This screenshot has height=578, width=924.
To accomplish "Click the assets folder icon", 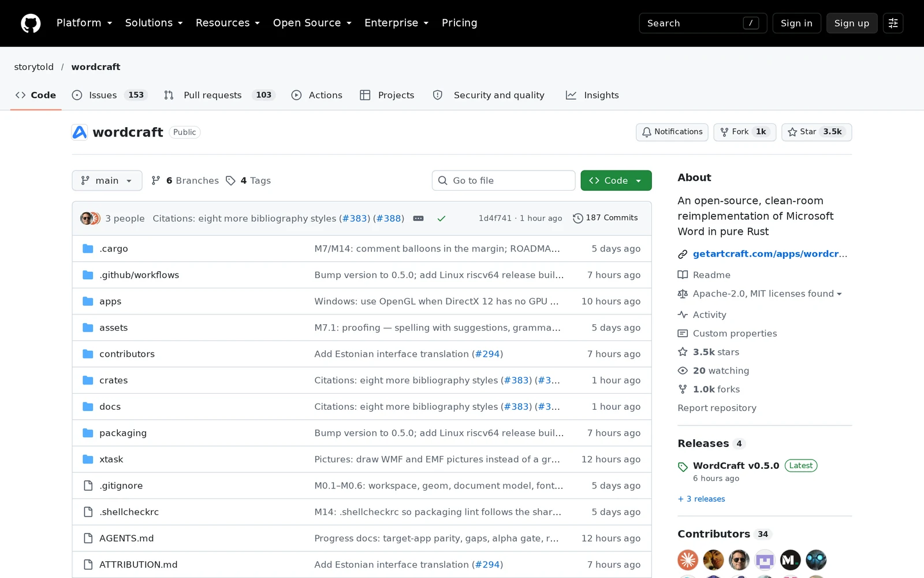I will (x=88, y=328).
